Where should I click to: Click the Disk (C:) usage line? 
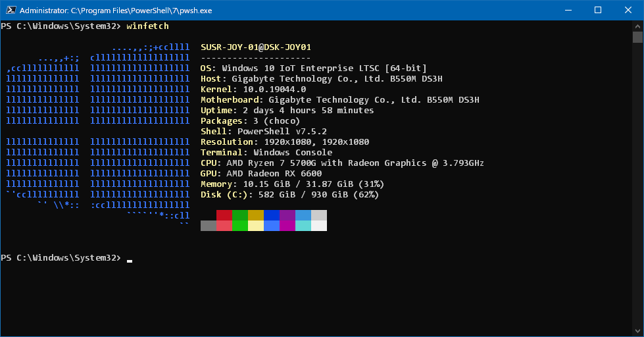tap(289, 195)
